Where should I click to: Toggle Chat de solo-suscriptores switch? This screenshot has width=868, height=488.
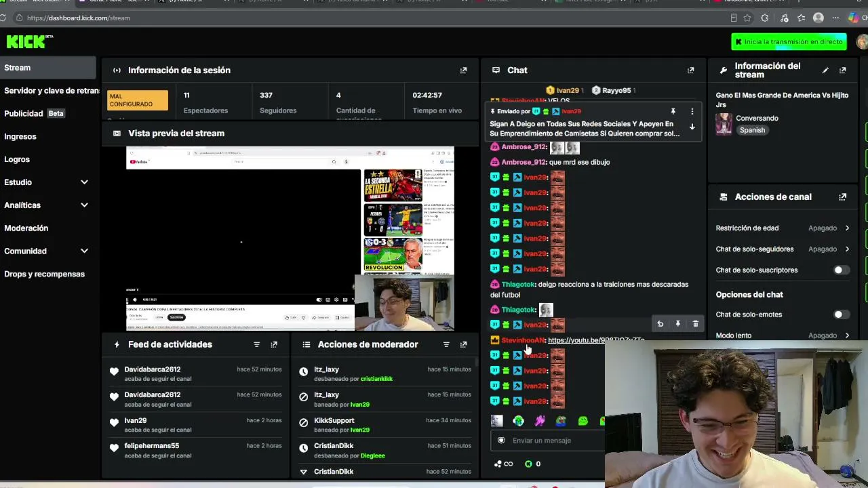tap(841, 270)
